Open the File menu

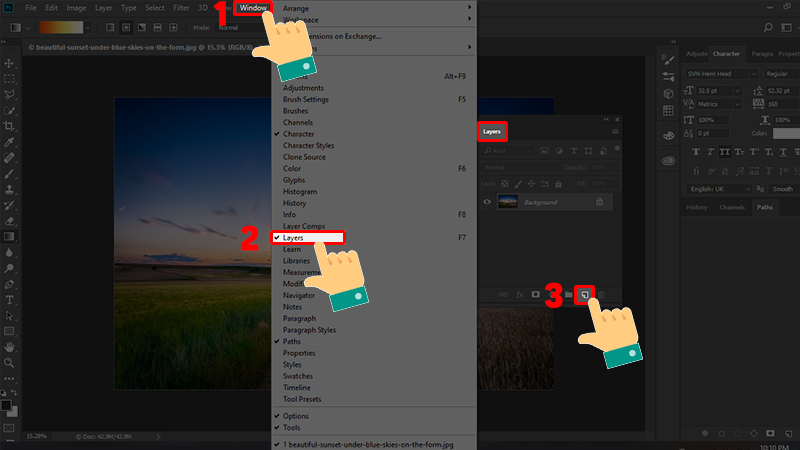point(31,8)
